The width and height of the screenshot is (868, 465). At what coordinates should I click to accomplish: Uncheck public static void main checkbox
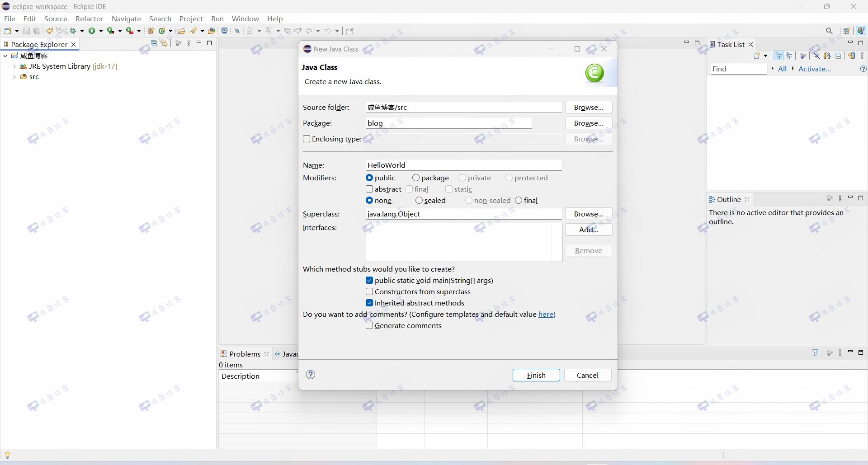[x=369, y=280]
